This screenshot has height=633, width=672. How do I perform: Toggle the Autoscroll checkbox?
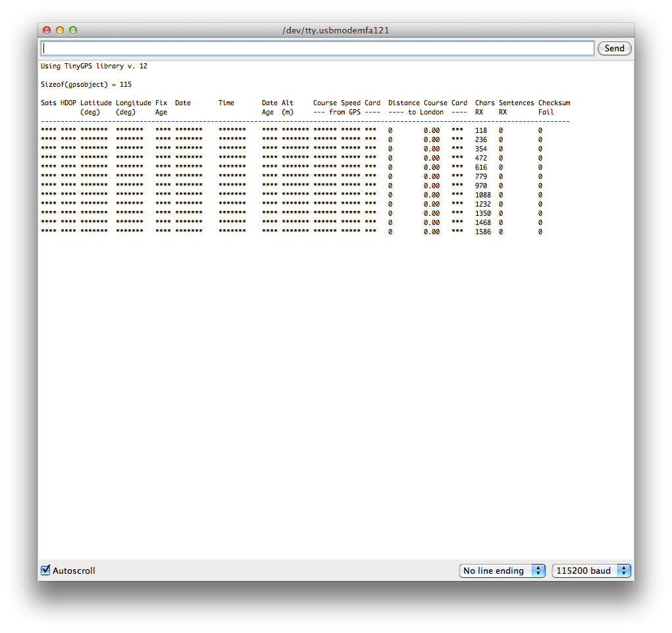[45, 570]
